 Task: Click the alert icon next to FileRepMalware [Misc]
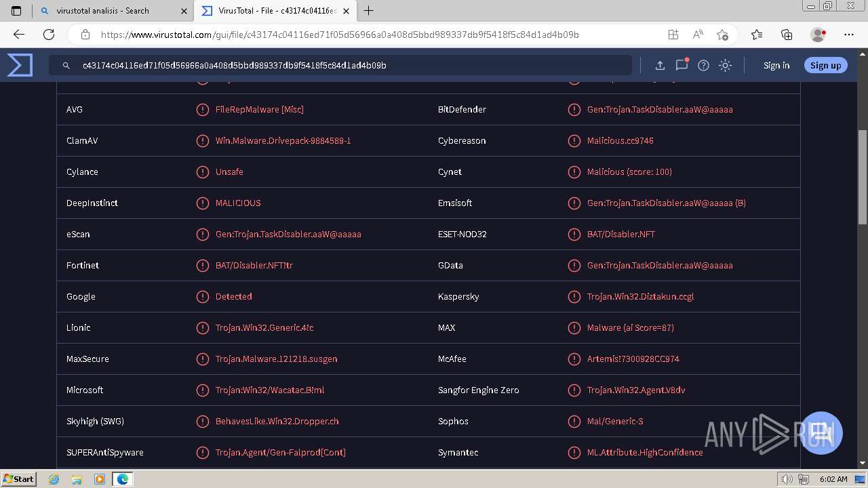pos(202,110)
